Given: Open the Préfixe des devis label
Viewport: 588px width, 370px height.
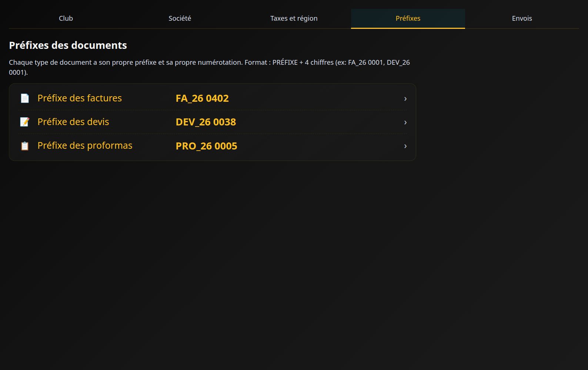Looking at the screenshot, I should pos(73,122).
